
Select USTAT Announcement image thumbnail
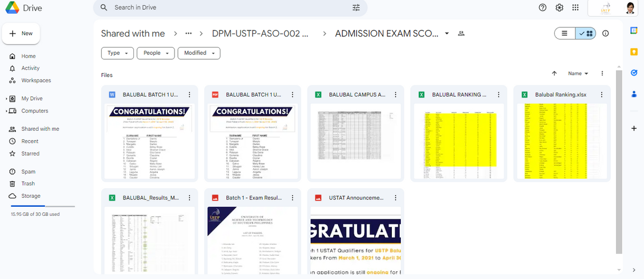tap(355, 240)
